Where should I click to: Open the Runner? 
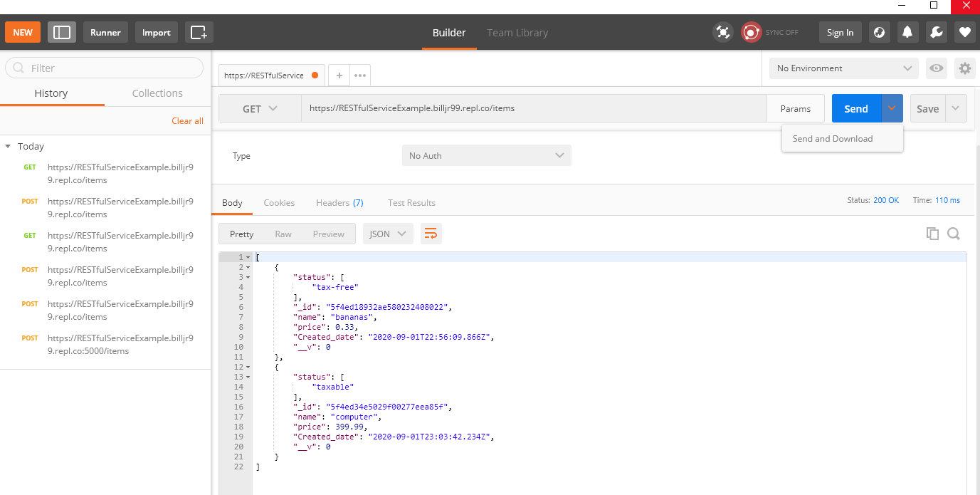pyautogui.click(x=105, y=32)
